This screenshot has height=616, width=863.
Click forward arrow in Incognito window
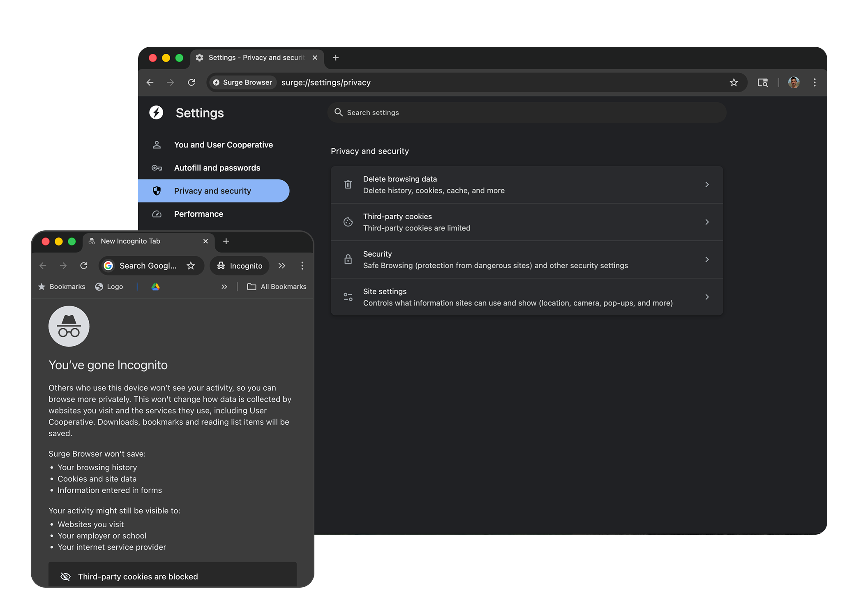tap(63, 266)
